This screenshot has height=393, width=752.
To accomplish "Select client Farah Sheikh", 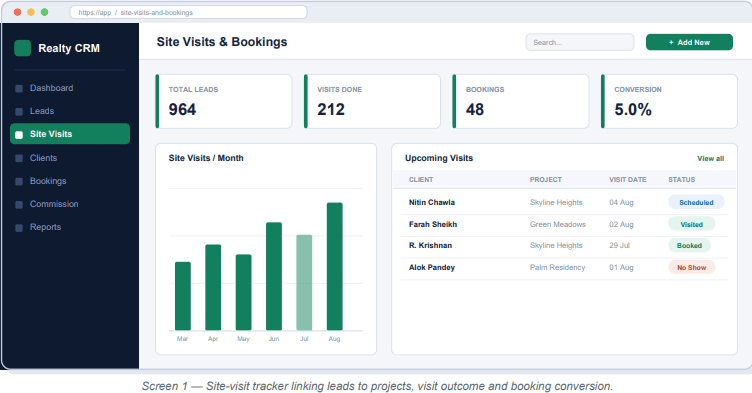I will pos(433,224).
